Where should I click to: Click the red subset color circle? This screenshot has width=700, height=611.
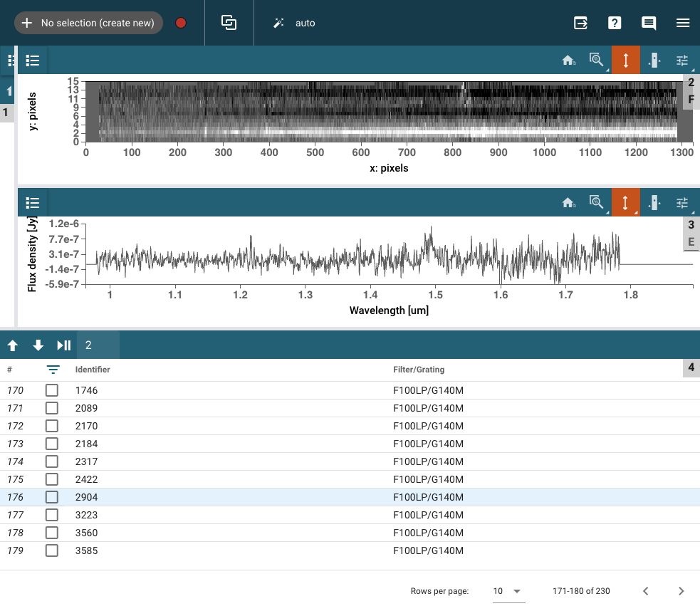coord(181,23)
